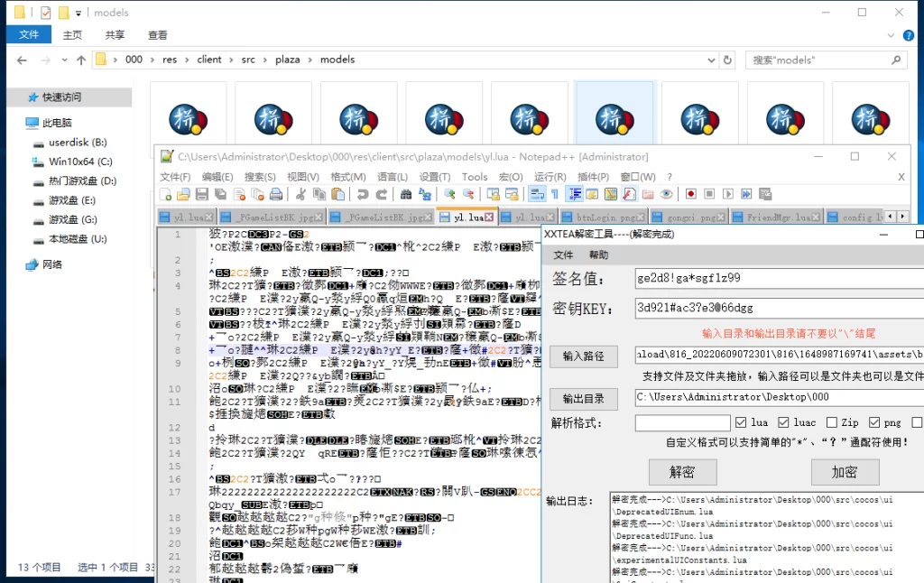The width and height of the screenshot is (924, 583).
Task: Click the Start Recording macro icon
Action: coord(690,194)
